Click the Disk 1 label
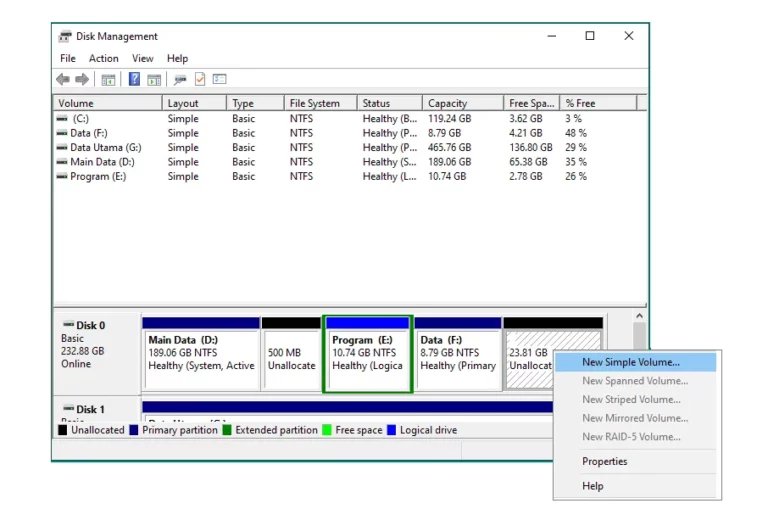Screen dimensions: 768x509 (91, 409)
